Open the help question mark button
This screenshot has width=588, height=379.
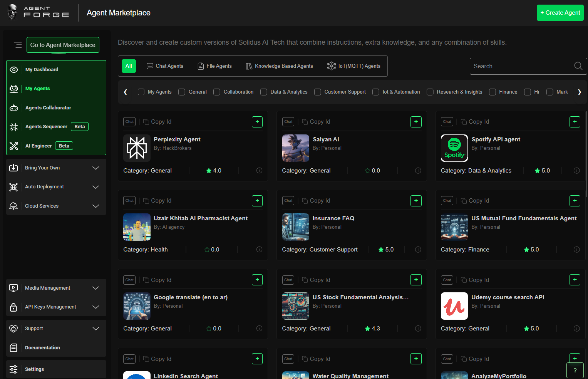tap(575, 371)
